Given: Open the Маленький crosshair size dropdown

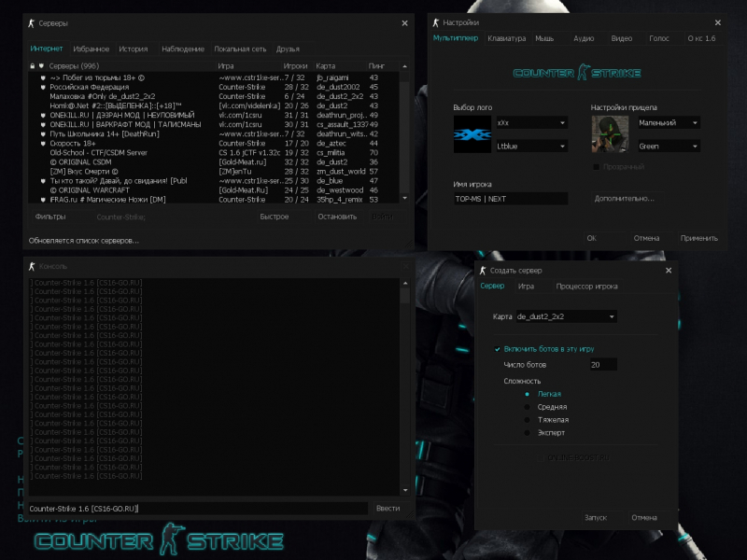Looking at the screenshot, I should [669, 123].
